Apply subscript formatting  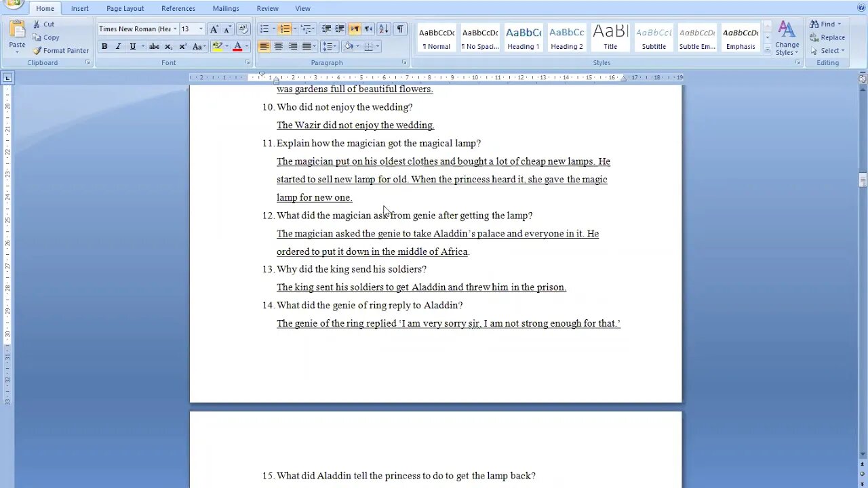(x=168, y=46)
